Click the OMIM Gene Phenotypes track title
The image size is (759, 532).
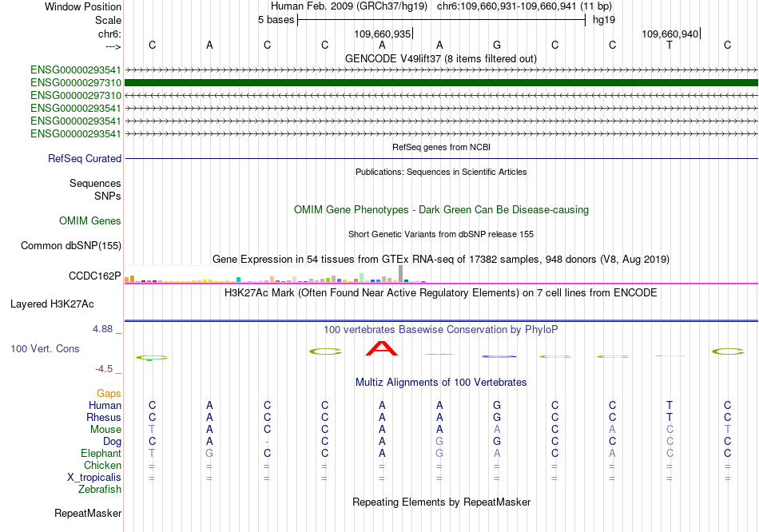(442, 209)
